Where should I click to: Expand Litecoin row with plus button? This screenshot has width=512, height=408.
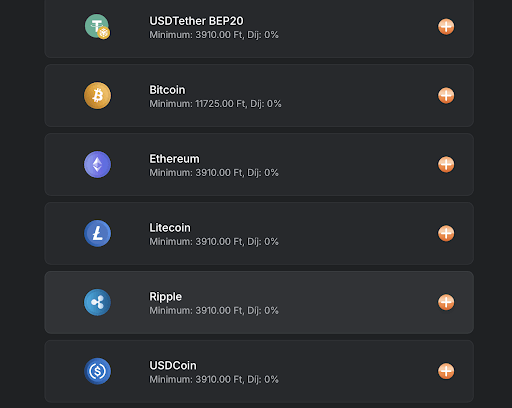click(446, 233)
